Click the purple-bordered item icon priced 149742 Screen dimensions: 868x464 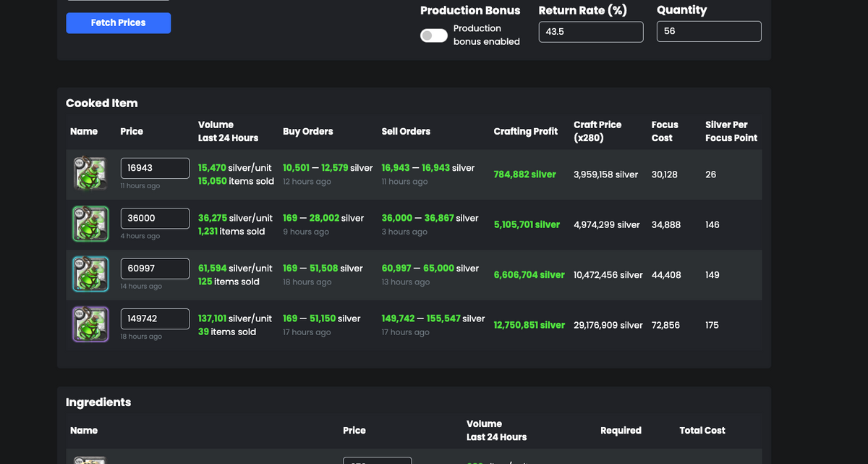pyautogui.click(x=90, y=324)
